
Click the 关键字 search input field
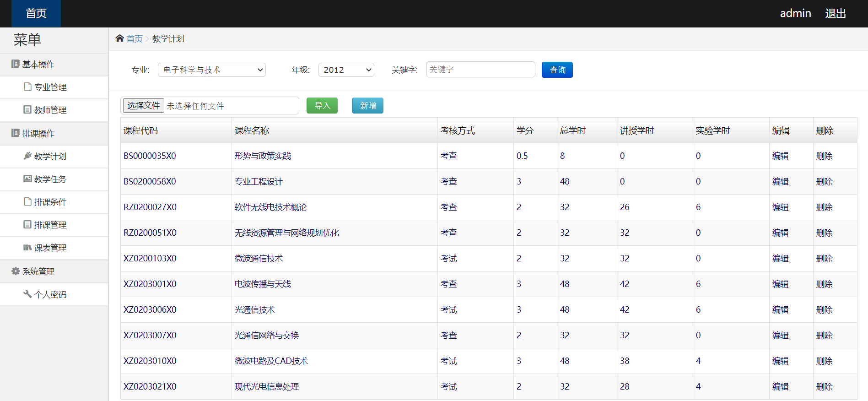click(480, 70)
